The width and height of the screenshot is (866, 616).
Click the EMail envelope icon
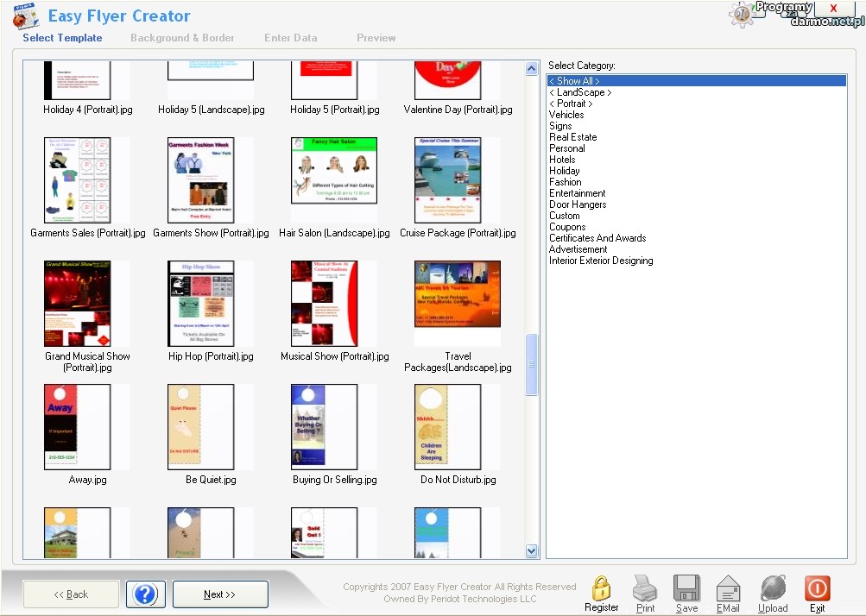tap(728, 588)
